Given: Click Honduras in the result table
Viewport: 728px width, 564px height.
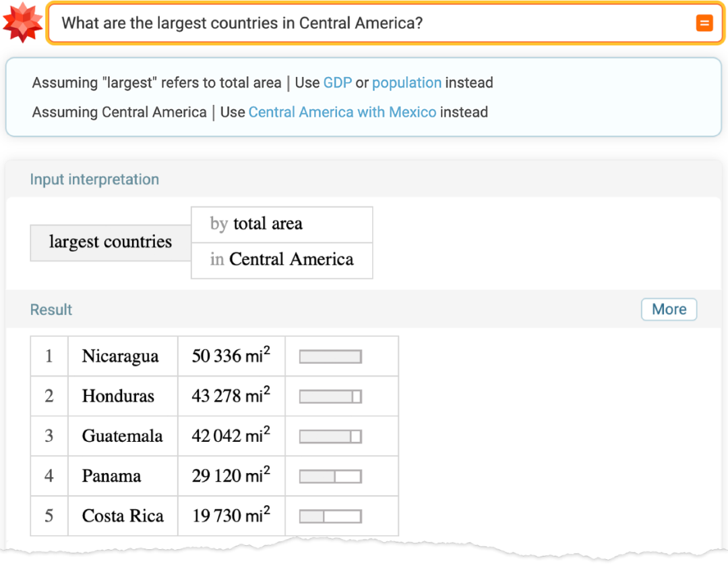Looking at the screenshot, I should [x=118, y=396].
